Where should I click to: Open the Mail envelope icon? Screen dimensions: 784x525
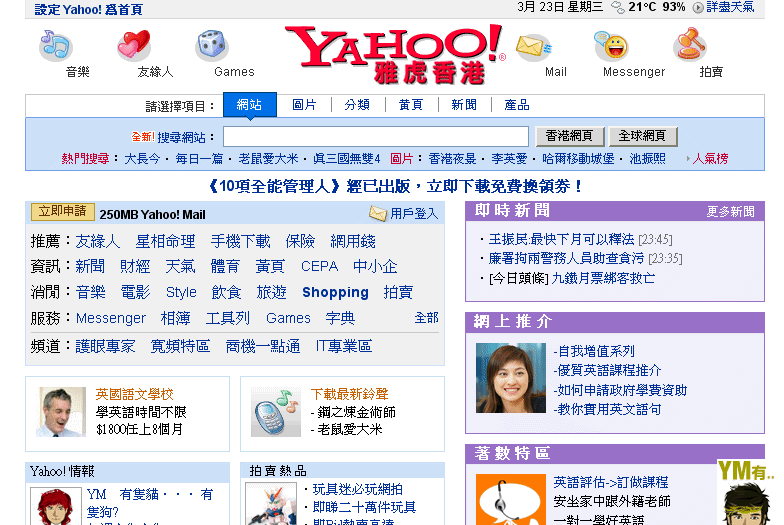[534, 48]
